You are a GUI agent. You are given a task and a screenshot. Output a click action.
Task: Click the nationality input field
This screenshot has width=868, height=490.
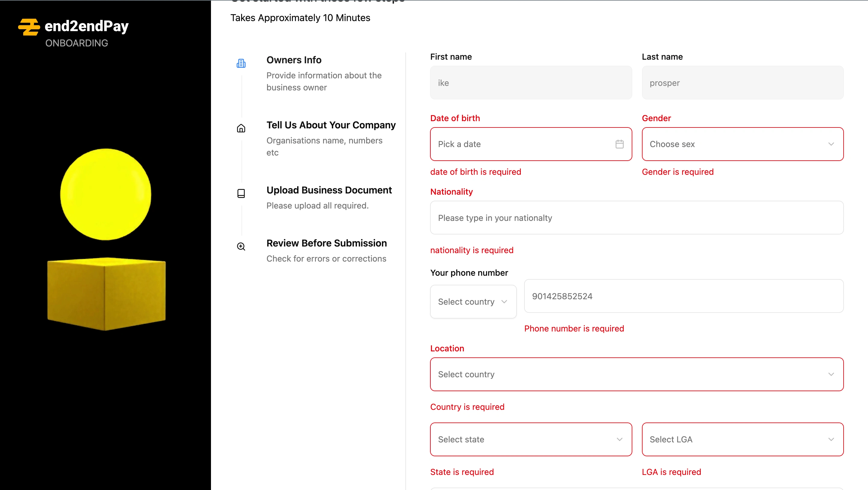click(637, 218)
